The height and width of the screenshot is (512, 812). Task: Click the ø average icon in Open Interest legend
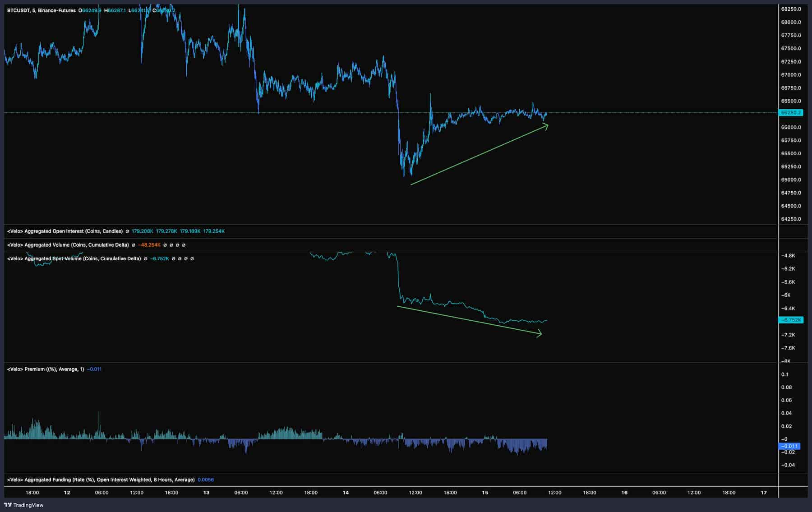tap(127, 232)
